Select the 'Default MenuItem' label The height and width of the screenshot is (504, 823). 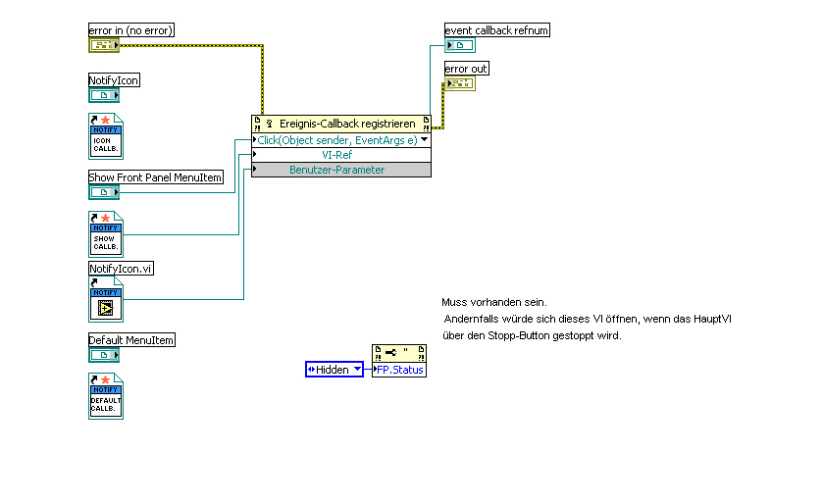coord(131,340)
